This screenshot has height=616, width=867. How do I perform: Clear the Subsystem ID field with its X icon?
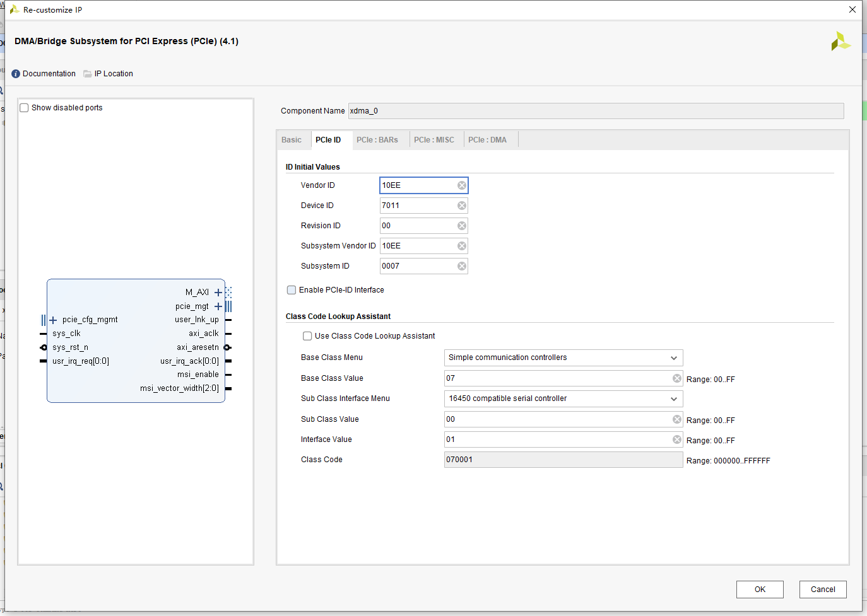click(462, 266)
